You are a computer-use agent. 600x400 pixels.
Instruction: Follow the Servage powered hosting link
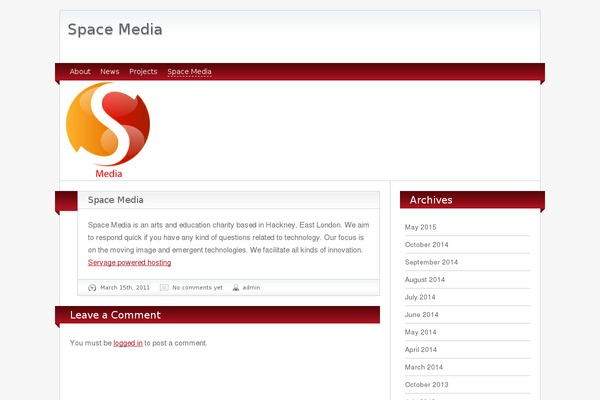point(129,263)
